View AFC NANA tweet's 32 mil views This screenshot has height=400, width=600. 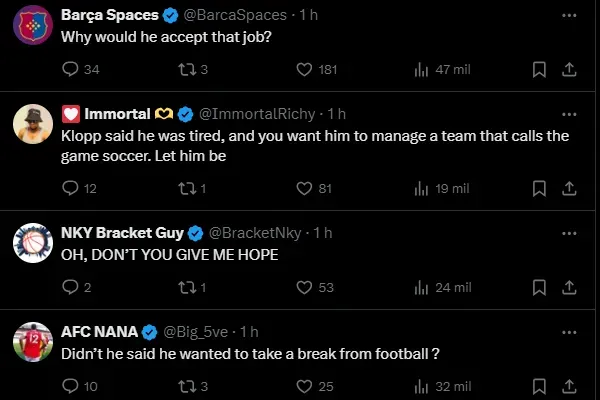pyautogui.click(x=421, y=386)
